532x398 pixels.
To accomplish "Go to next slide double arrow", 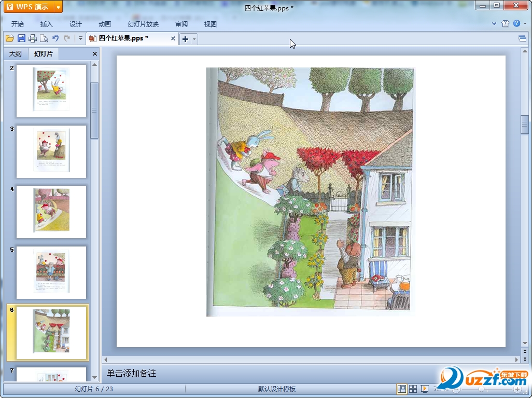I will tap(525, 359).
